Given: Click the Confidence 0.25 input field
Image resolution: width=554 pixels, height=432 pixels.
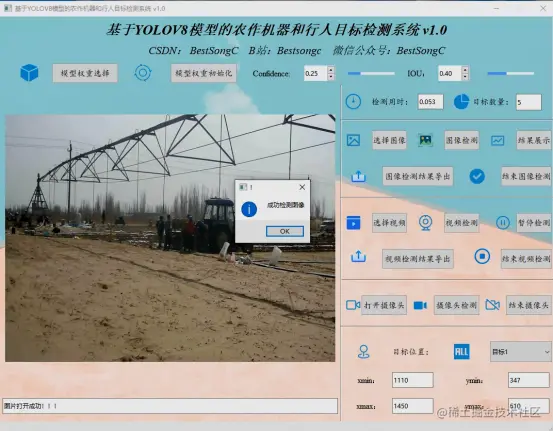Looking at the screenshot, I should (x=316, y=73).
